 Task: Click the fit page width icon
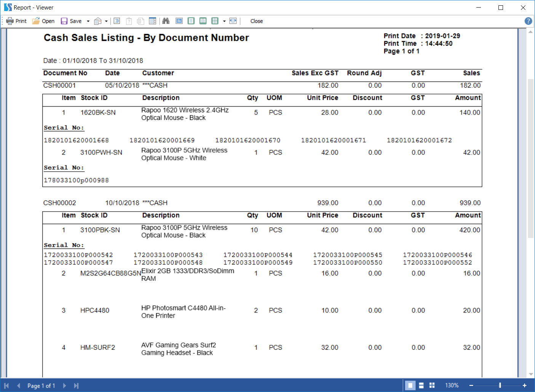pos(233,21)
